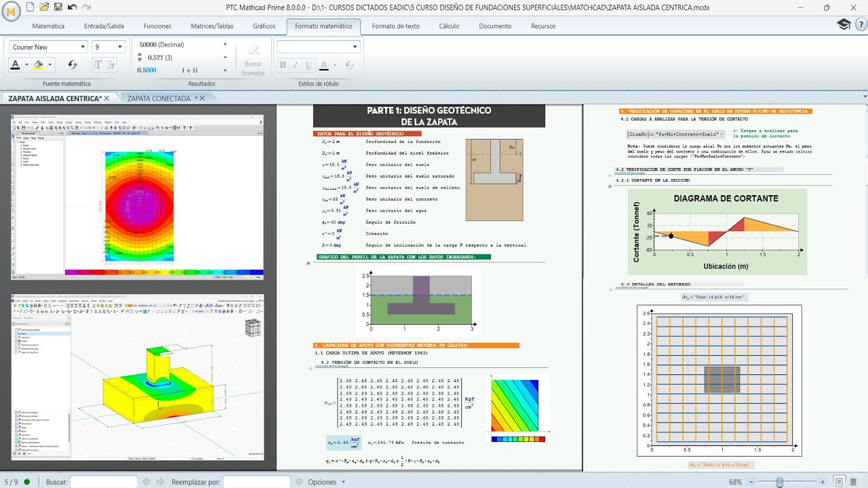
Task: Apply the math highlight paint bucket icon
Action: point(39,65)
